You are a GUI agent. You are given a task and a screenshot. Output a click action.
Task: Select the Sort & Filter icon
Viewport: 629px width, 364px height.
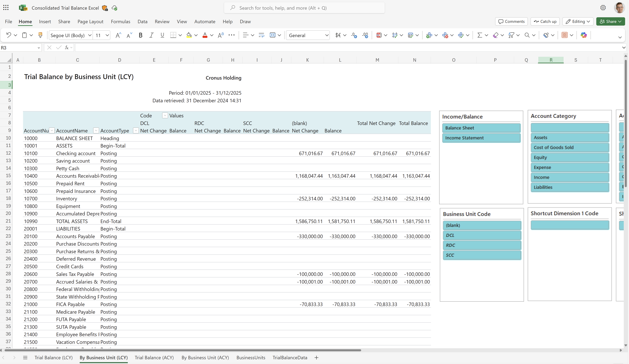click(x=512, y=35)
